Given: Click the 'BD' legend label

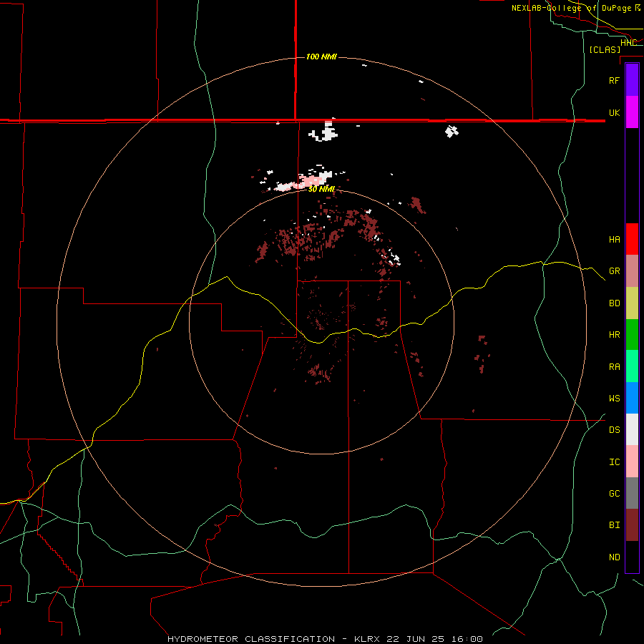Looking at the screenshot, I should [614, 303].
